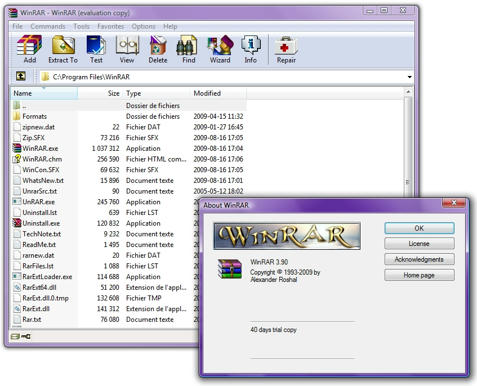The height and width of the screenshot is (386, 477).
Task: Click the Info toolbar icon
Action: pos(251,45)
